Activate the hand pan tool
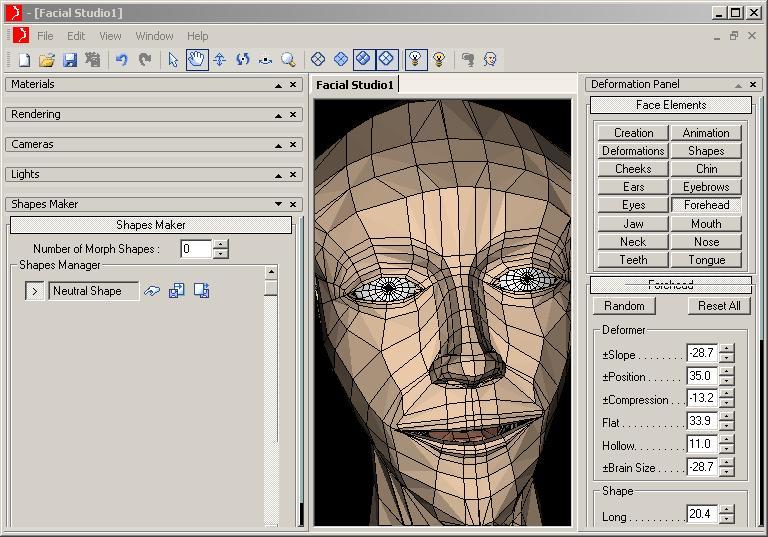This screenshot has width=768, height=537. 197,60
